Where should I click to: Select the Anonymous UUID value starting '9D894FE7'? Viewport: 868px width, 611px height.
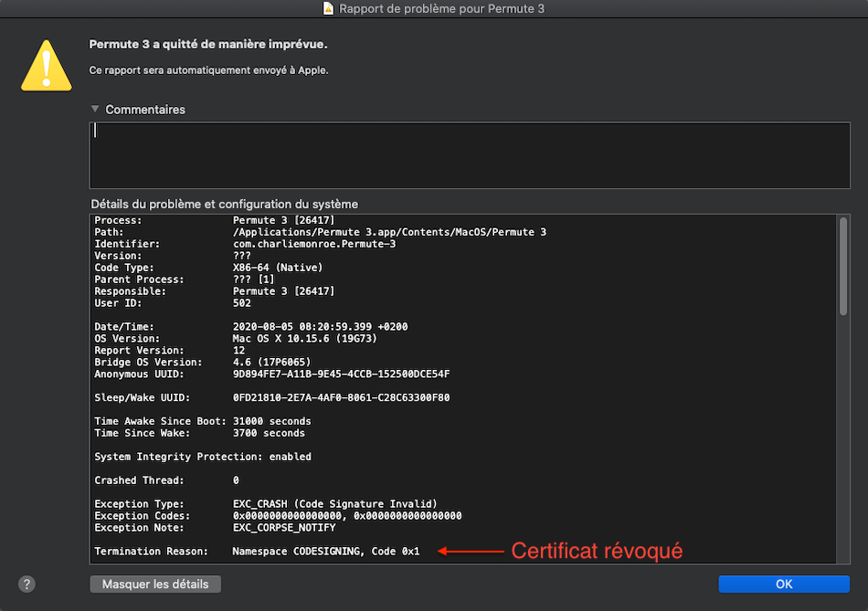pos(341,374)
